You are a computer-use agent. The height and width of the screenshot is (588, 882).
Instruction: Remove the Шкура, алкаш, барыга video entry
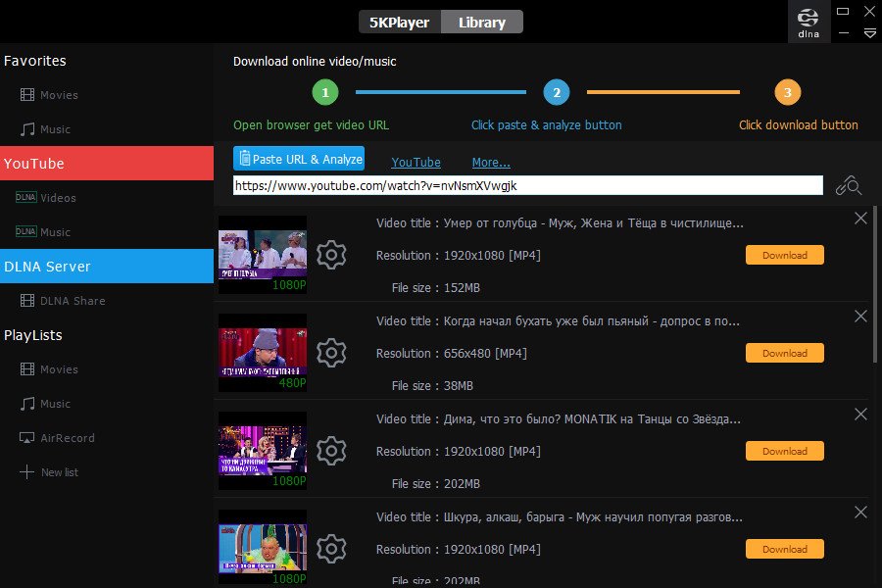[x=860, y=512]
